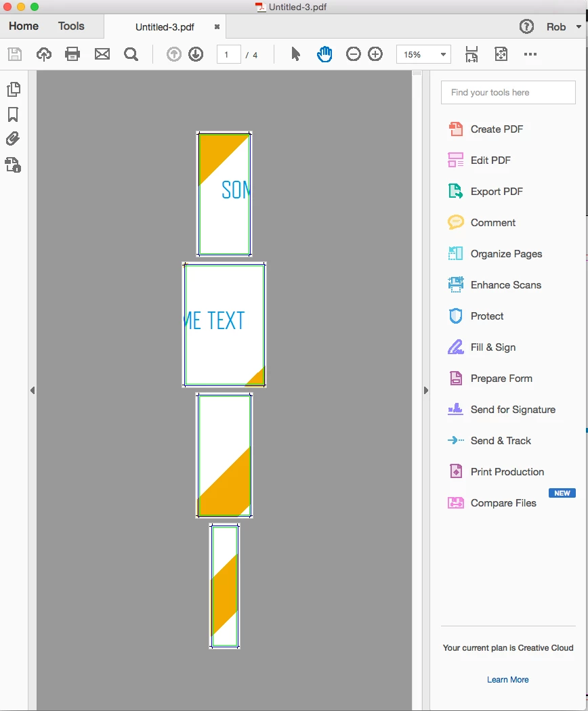This screenshot has width=588, height=711.
Task: Open the Attachments paperclip panel
Action: [13, 139]
